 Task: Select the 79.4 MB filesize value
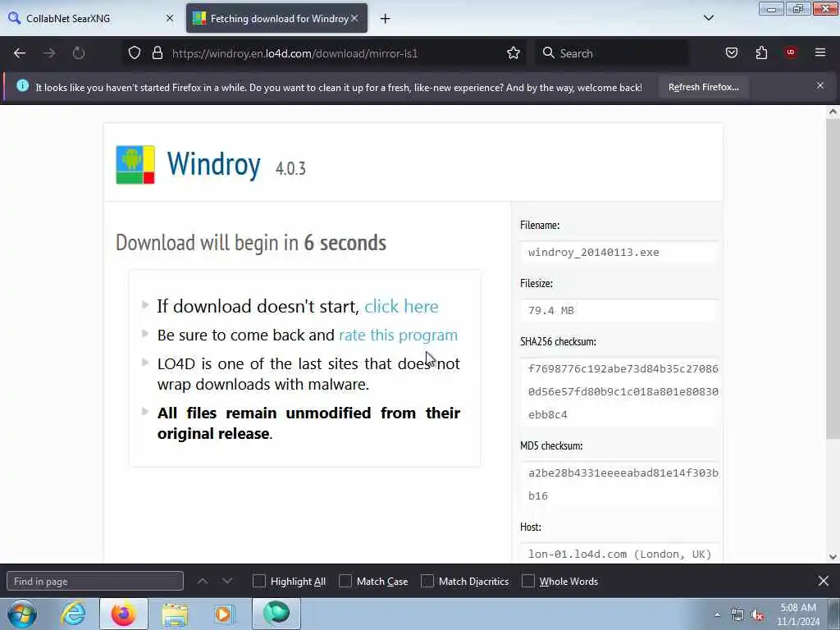pyautogui.click(x=550, y=311)
